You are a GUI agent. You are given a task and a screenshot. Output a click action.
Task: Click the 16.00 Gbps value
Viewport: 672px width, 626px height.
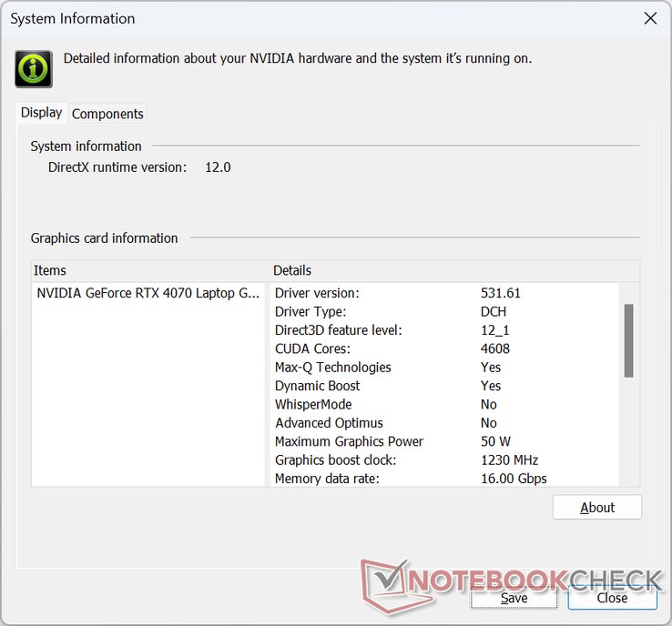tap(514, 479)
